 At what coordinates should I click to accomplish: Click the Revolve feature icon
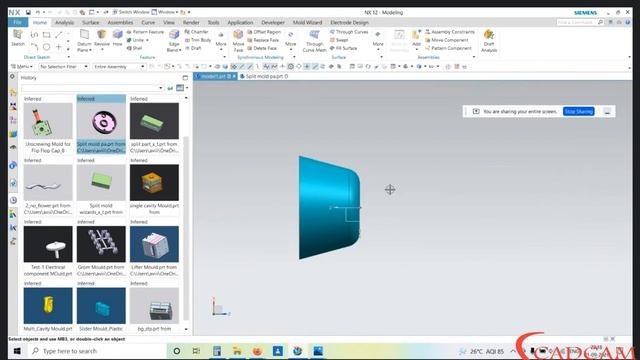point(102,38)
